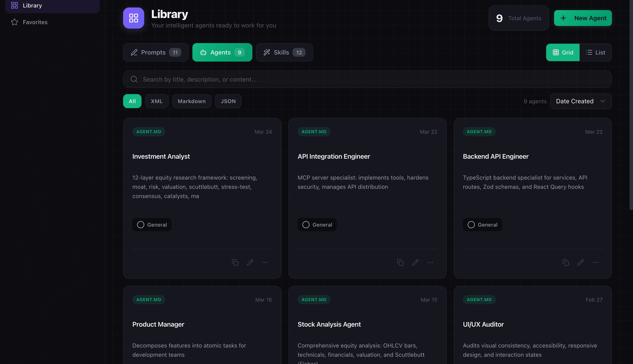The height and width of the screenshot is (364, 633).
Task: Click the Mar 24 date label
Action: coord(263,132)
